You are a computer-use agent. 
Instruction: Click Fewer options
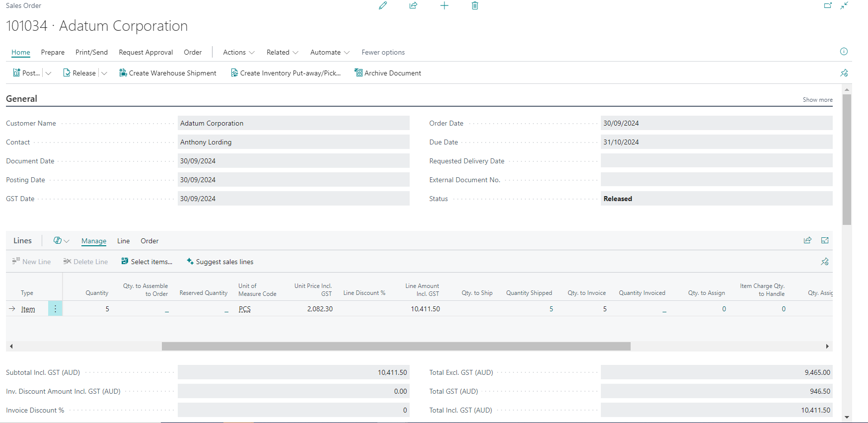tap(383, 52)
